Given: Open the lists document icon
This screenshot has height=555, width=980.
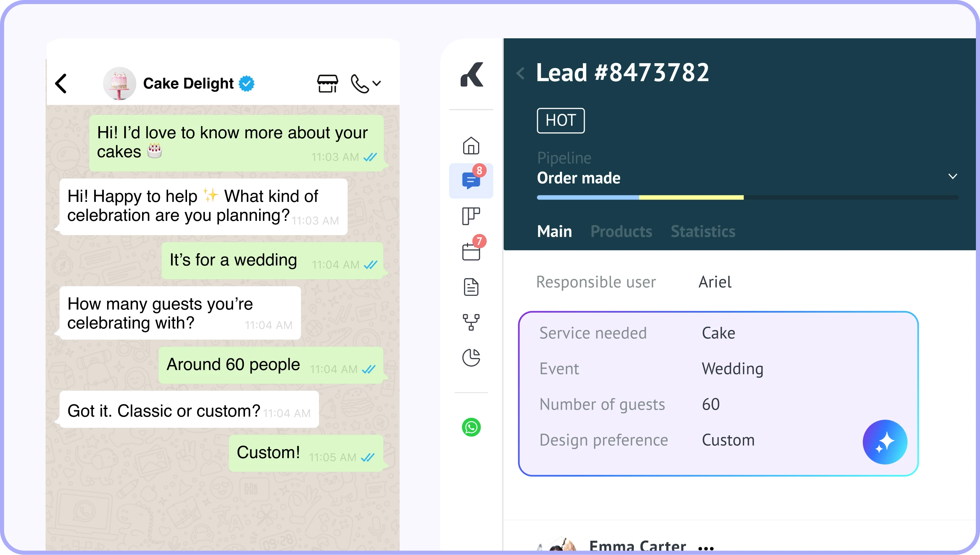Looking at the screenshot, I should [x=471, y=287].
